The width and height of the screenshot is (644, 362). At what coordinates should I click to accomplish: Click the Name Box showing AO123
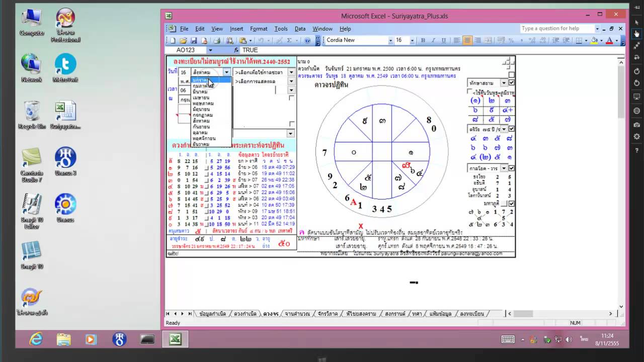pyautogui.click(x=186, y=50)
